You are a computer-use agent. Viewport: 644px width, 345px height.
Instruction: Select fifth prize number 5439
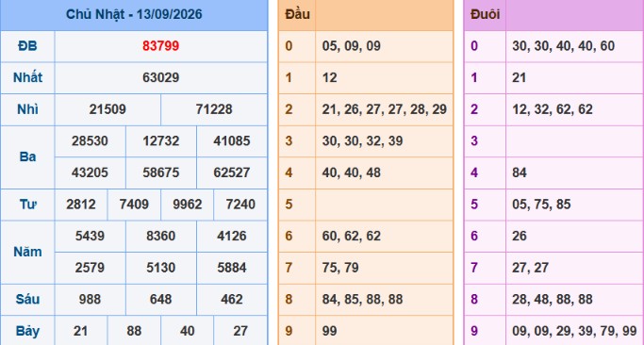pyautogui.click(x=90, y=236)
